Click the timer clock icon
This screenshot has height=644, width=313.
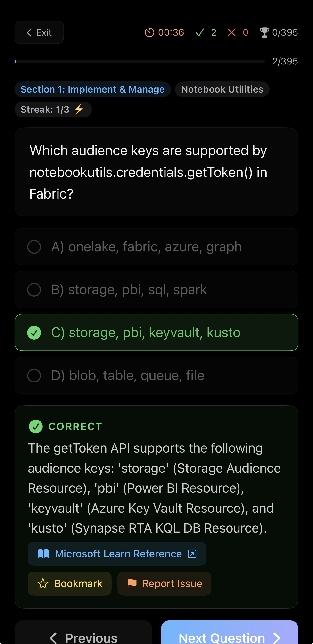click(149, 32)
